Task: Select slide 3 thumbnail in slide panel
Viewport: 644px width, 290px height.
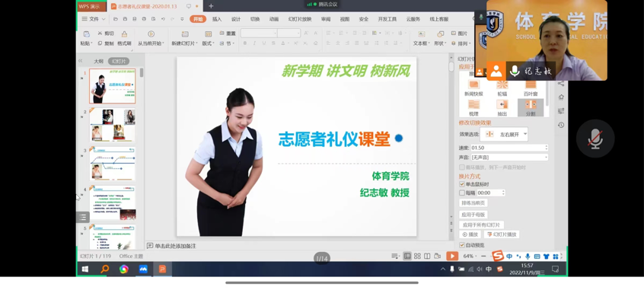Action: click(113, 164)
